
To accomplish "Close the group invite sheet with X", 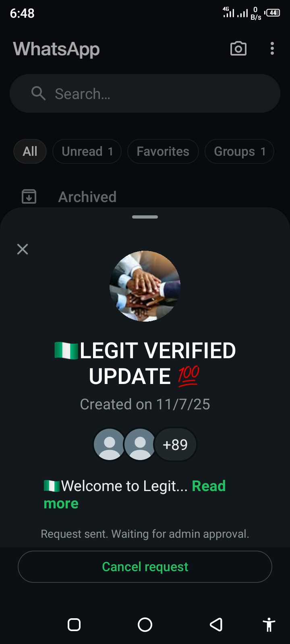I will coord(23,249).
